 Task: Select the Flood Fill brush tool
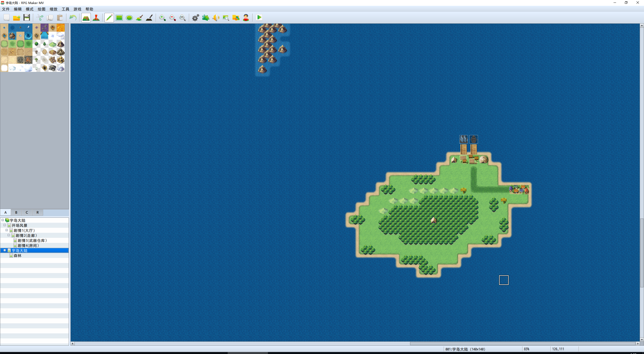pos(139,18)
